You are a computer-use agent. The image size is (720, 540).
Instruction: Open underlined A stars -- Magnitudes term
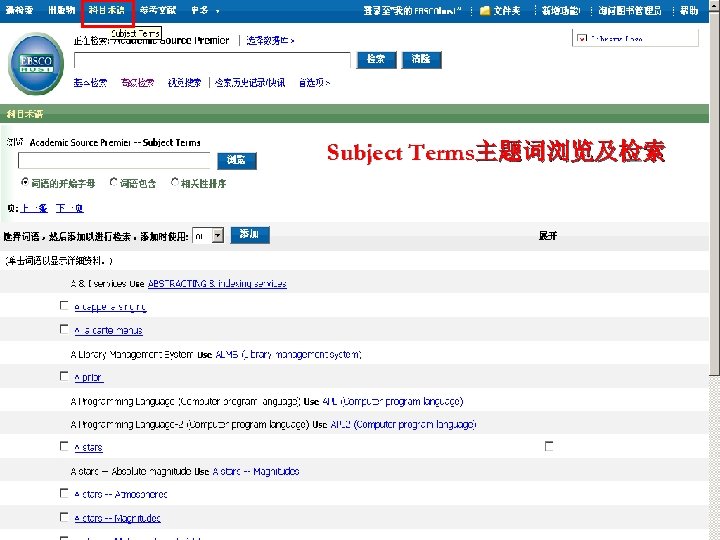tap(118, 518)
